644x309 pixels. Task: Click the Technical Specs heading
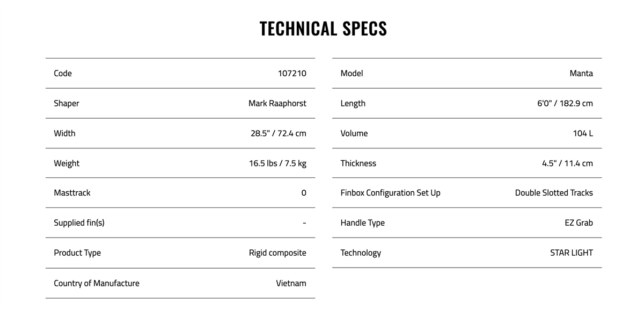[x=323, y=28]
